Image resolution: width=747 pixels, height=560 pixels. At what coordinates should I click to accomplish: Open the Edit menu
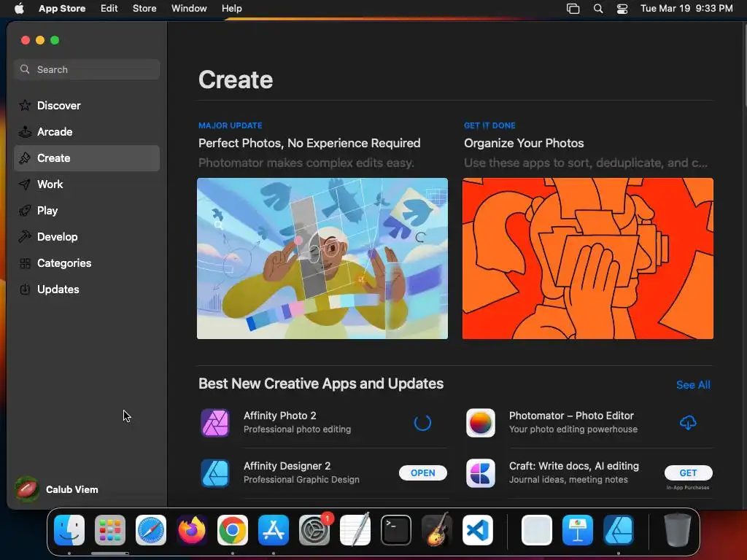[109, 8]
